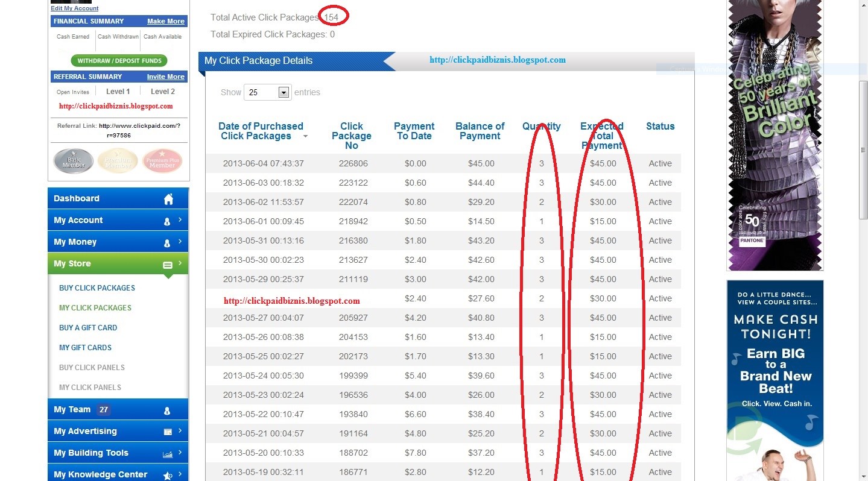Select My Click Packages submenu

pyautogui.click(x=95, y=308)
